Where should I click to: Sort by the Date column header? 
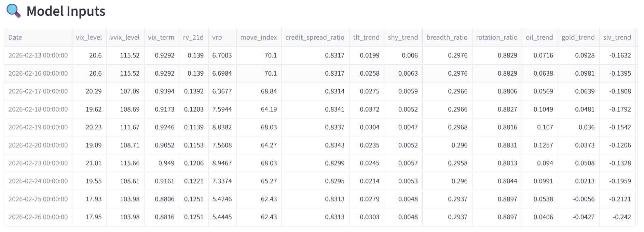pos(38,37)
